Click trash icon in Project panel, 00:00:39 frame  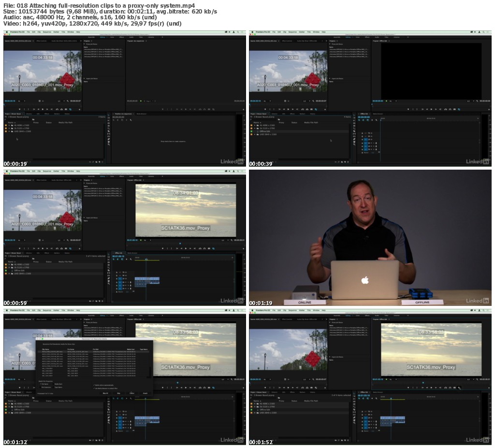[x=348, y=161]
